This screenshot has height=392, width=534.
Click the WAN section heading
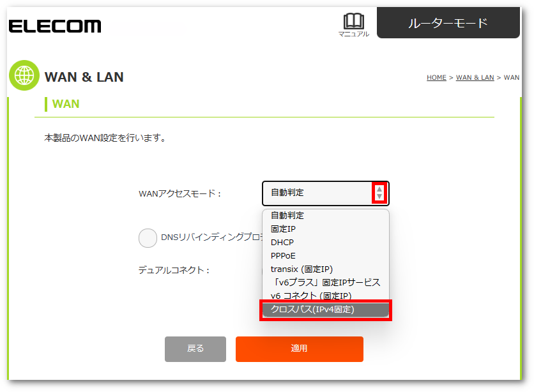click(65, 104)
